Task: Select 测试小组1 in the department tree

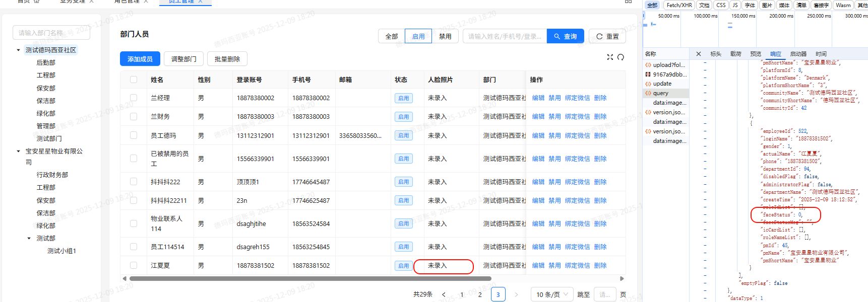Action: 61,251
